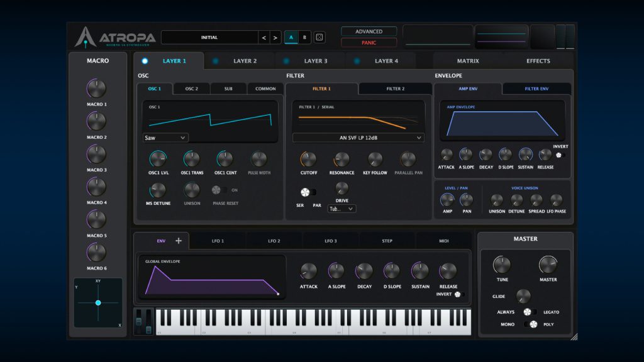Open the drive type dropdown
The height and width of the screenshot is (362, 644).
(x=341, y=209)
